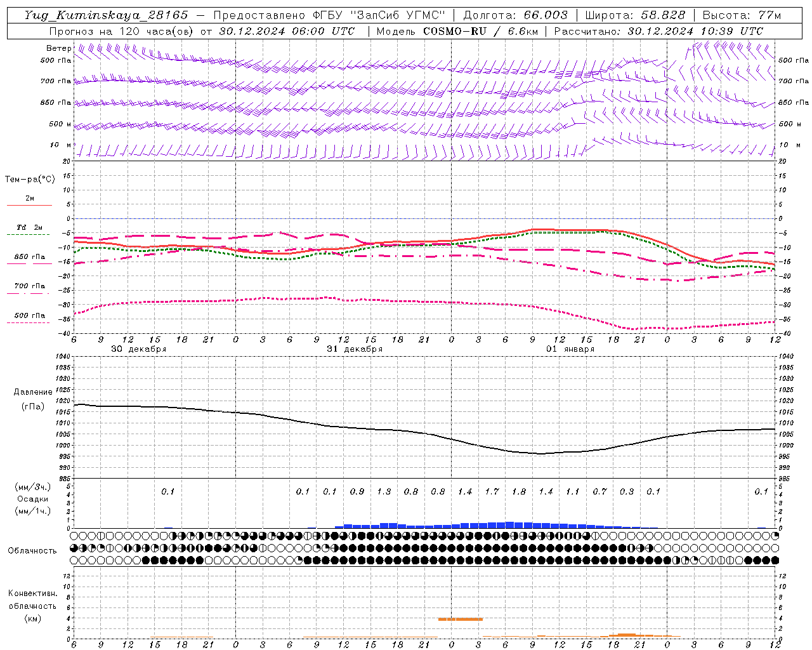Click the left 500 м wind level label
This screenshot has width=812, height=650.
[x=60, y=124]
